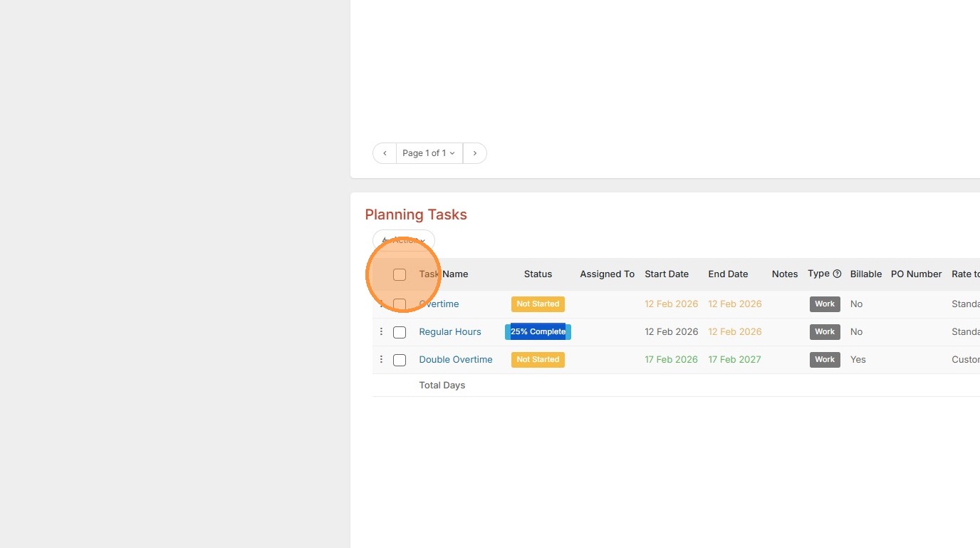
Task: Open the Regular Hours task link
Action: pos(450,332)
